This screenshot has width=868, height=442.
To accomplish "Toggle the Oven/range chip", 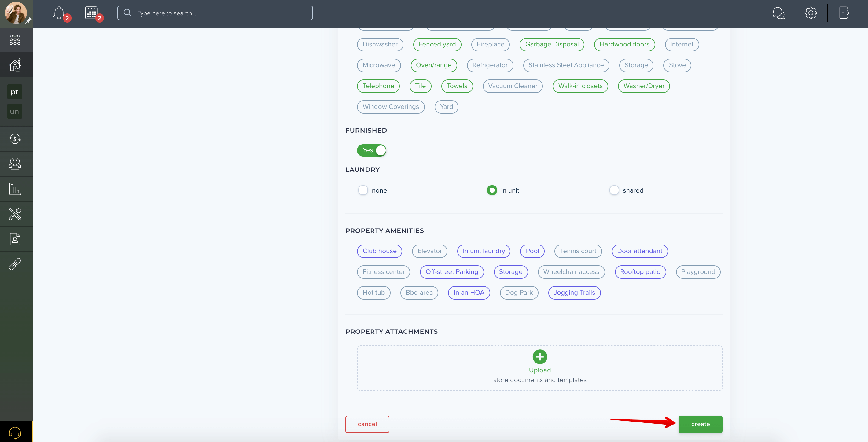I will [434, 65].
